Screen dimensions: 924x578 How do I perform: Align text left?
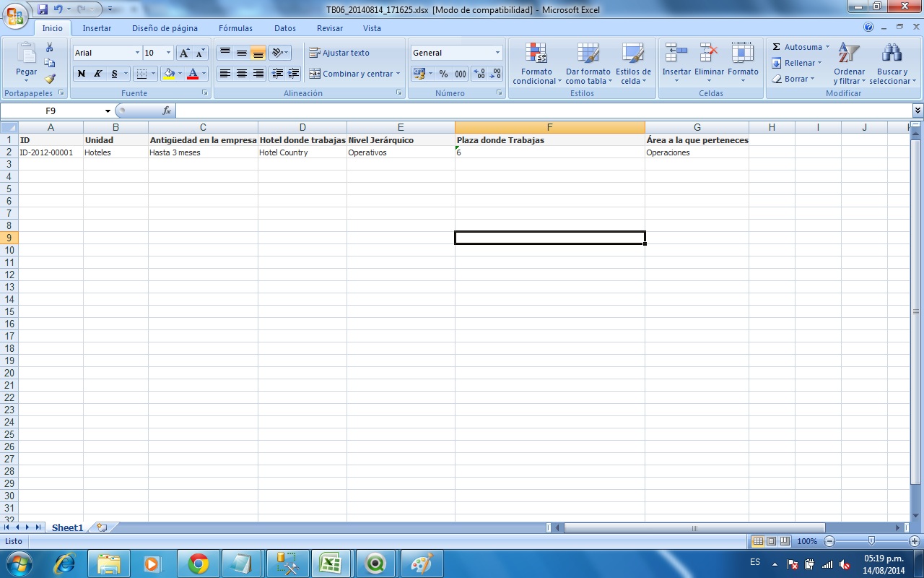[225, 74]
